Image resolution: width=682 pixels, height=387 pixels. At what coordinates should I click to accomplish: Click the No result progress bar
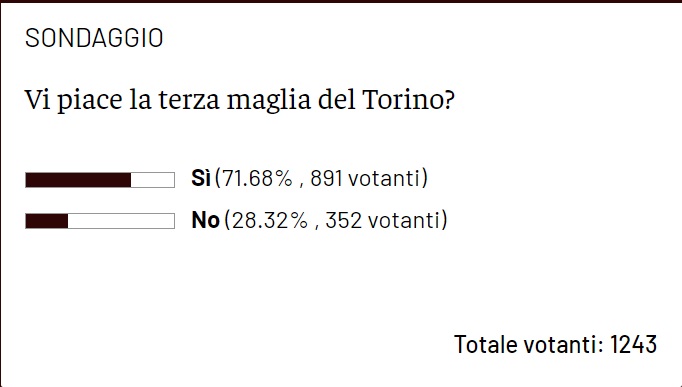(100, 221)
